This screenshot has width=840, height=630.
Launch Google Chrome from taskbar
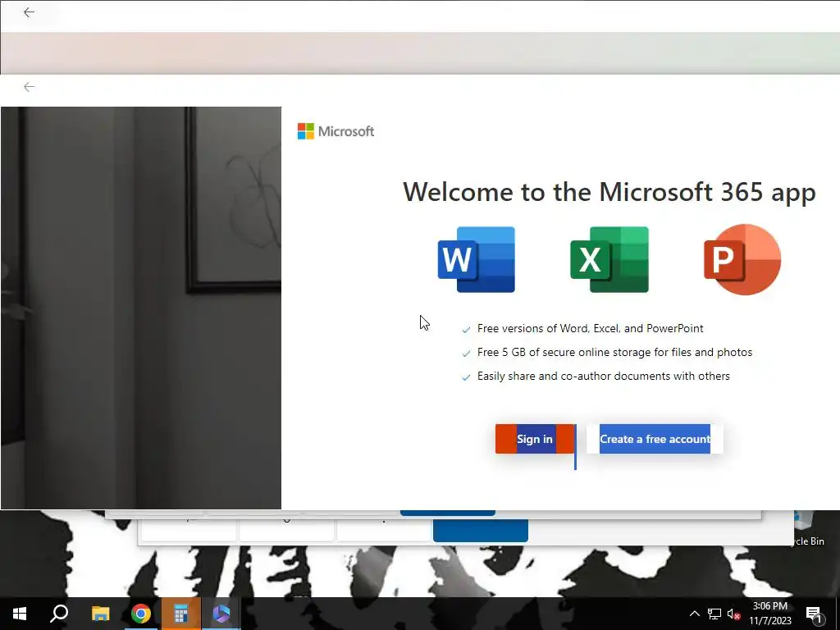click(x=140, y=614)
